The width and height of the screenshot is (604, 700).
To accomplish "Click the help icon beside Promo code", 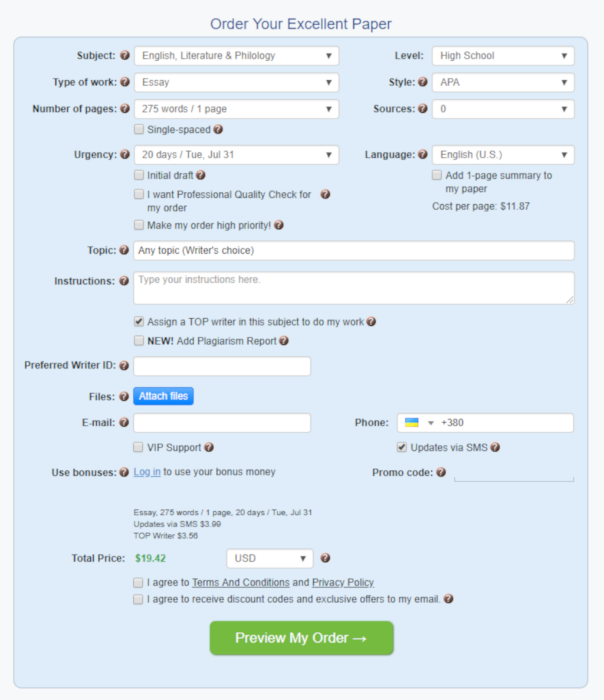I will tap(441, 472).
